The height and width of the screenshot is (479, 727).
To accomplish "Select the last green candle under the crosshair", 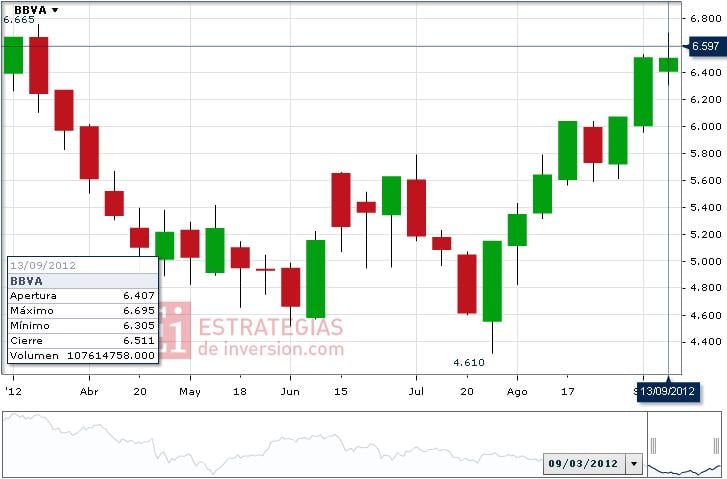I will click(x=669, y=65).
